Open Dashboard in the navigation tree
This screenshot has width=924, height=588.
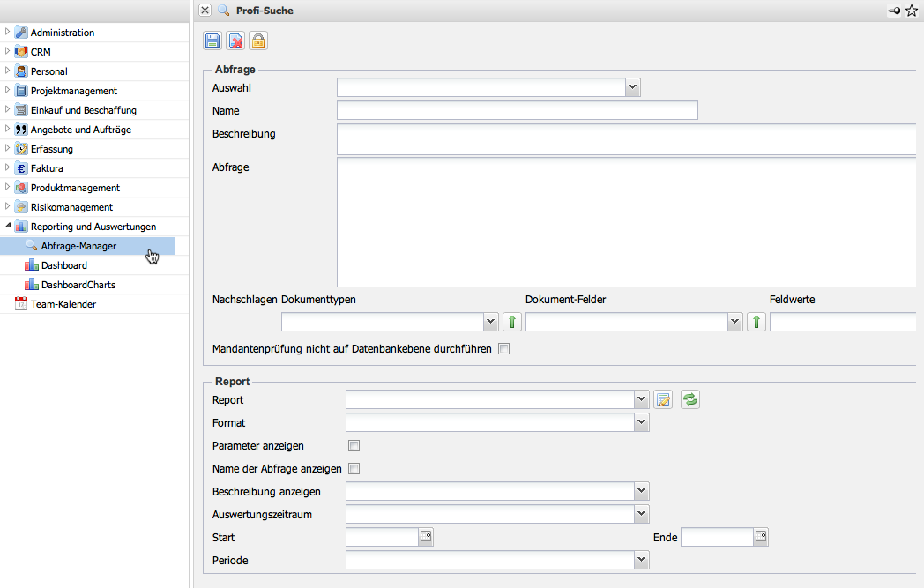point(63,265)
